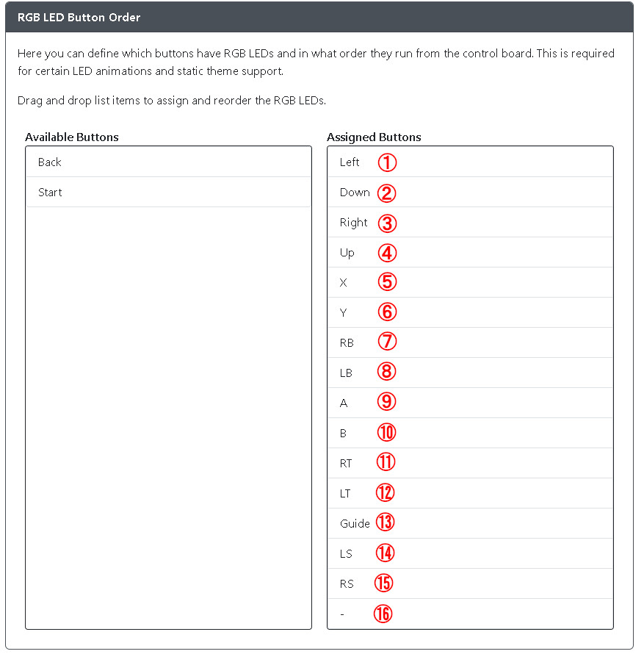Select the Guide assigned list item
This screenshot has width=644, height=654.
click(470, 523)
